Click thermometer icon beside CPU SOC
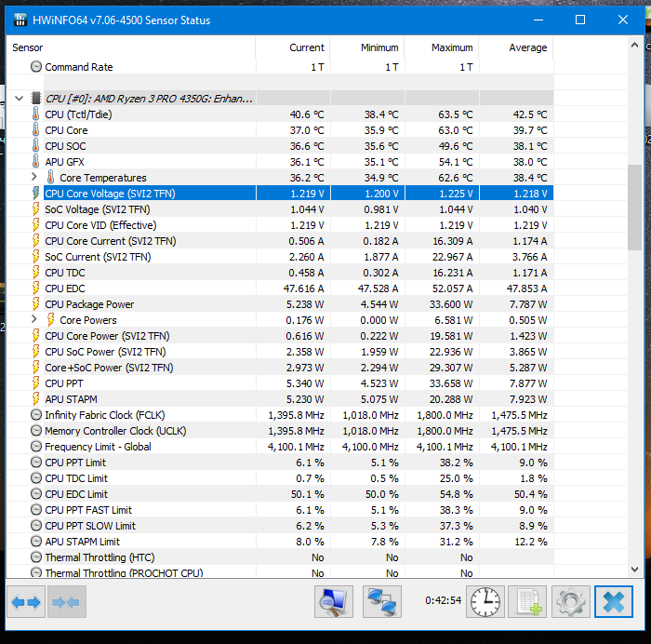The height and width of the screenshot is (644, 651). [x=35, y=146]
